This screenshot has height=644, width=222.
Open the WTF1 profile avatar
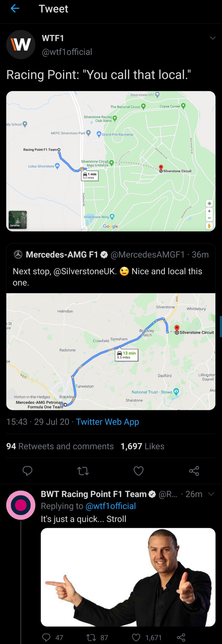21,45
